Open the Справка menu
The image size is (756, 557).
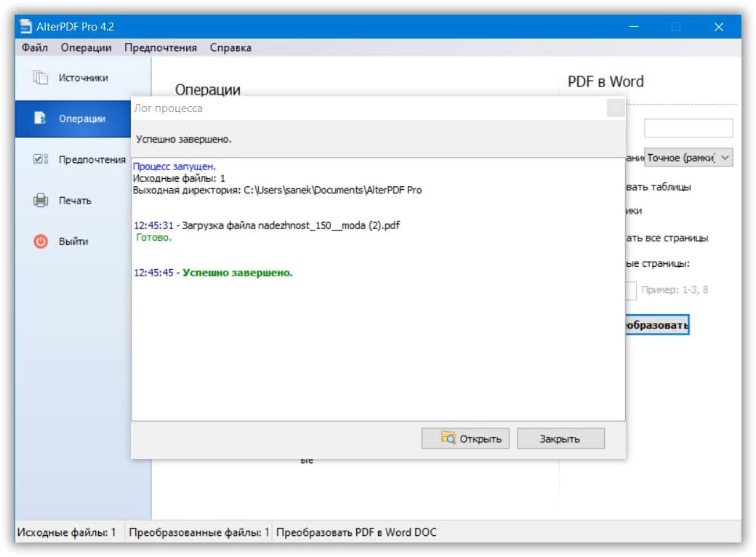tap(230, 48)
